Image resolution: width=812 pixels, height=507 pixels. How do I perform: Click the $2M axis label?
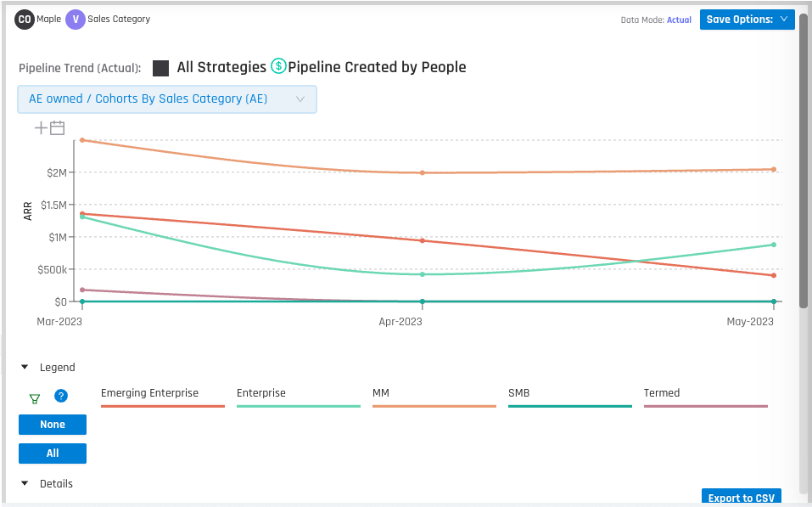(57, 172)
